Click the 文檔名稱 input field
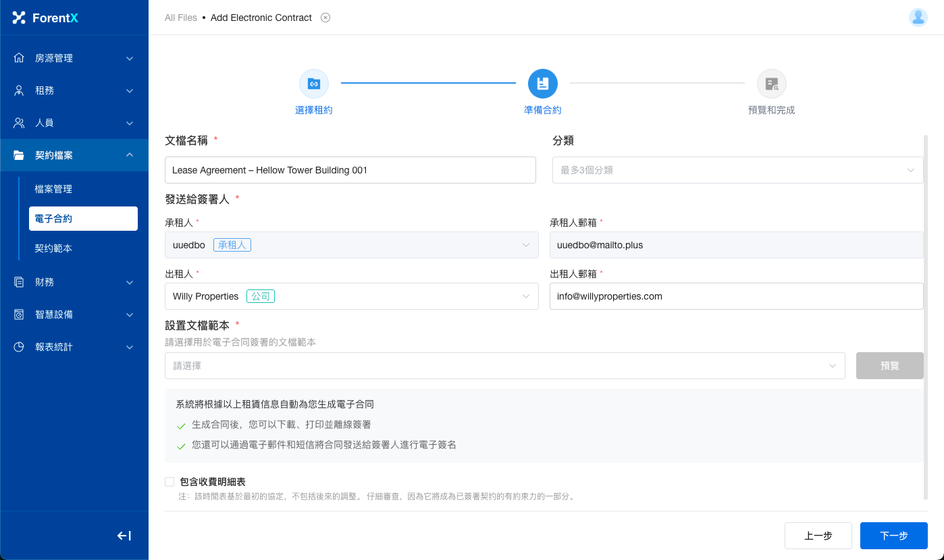 350,170
